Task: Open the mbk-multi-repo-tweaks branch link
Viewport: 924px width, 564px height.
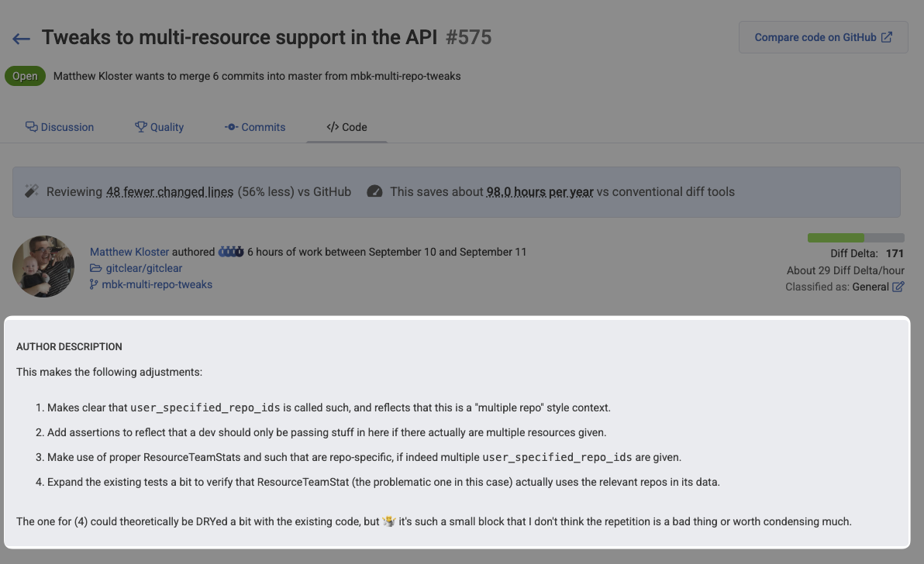Action: point(157,284)
